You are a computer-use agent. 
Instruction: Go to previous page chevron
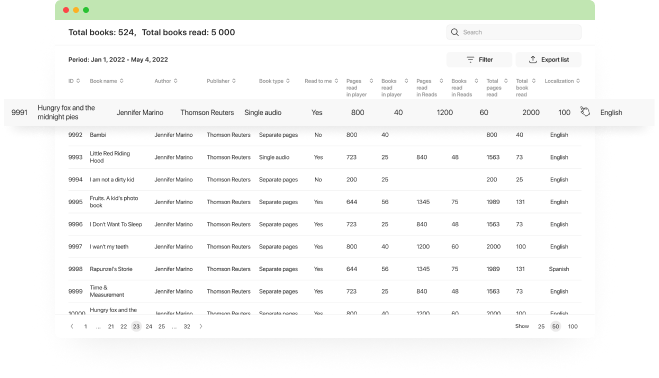tap(72, 326)
